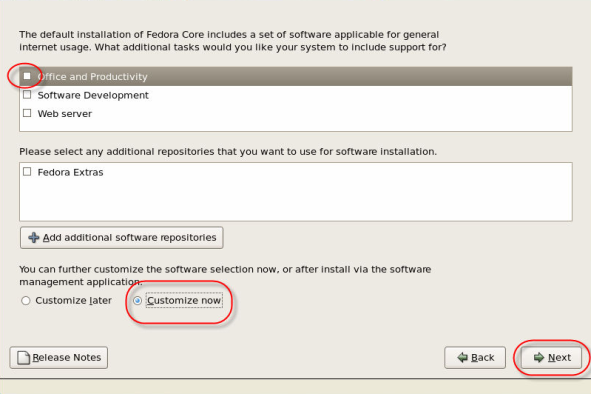Go Back to previous step
The height and width of the screenshot is (394, 591).
click(475, 357)
